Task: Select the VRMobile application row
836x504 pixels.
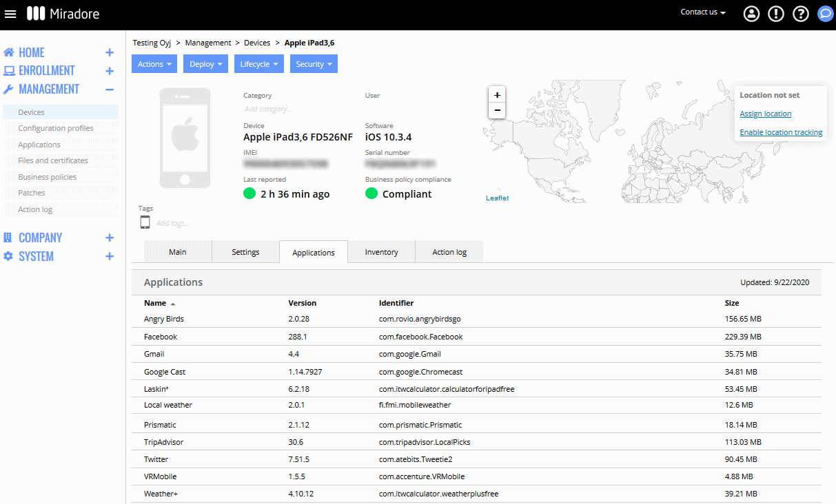Action: tap(476, 476)
